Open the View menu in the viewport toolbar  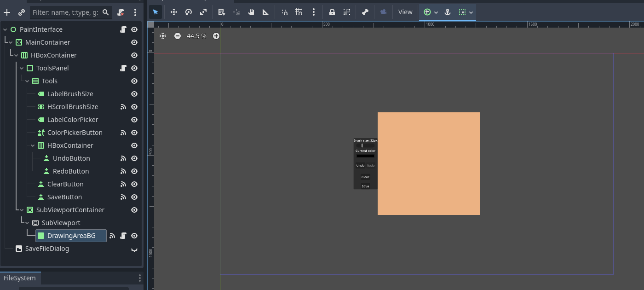tap(405, 12)
